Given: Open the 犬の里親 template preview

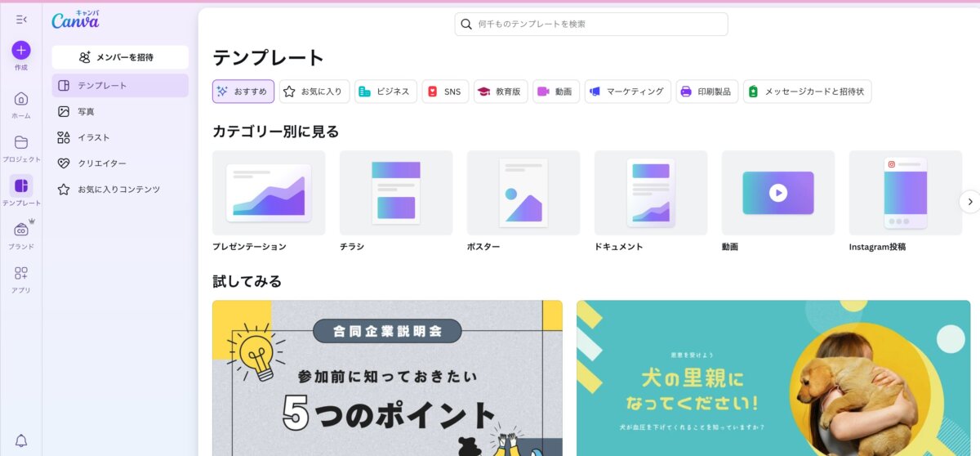Looking at the screenshot, I should tap(773, 378).
